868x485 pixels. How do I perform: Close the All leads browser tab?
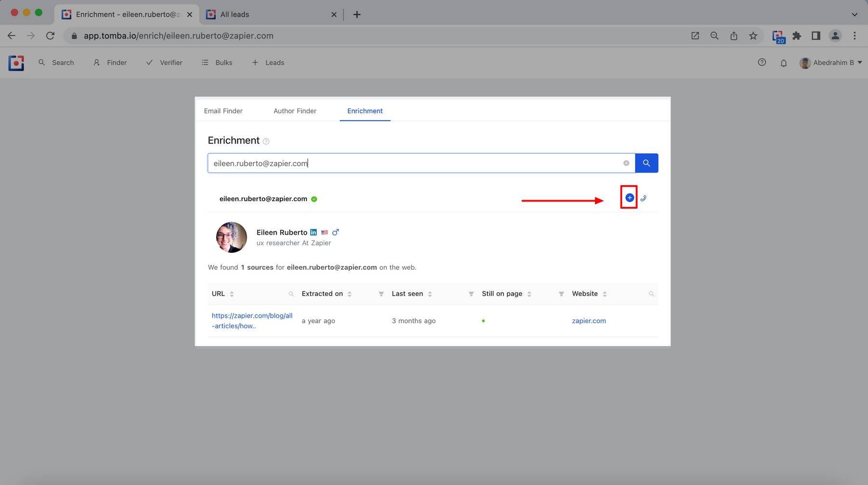point(334,14)
